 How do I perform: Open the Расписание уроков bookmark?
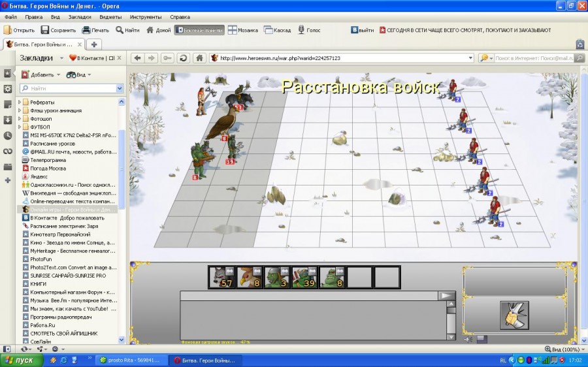(52, 144)
